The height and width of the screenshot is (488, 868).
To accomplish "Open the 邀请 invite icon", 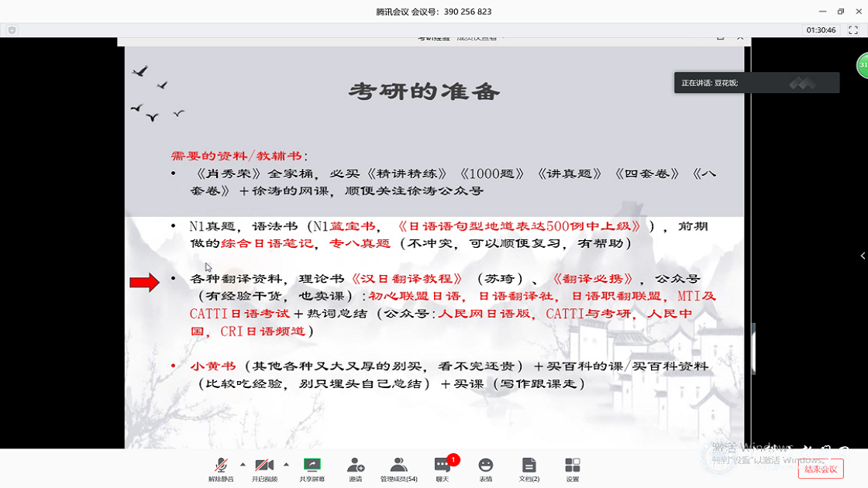I will (x=356, y=468).
